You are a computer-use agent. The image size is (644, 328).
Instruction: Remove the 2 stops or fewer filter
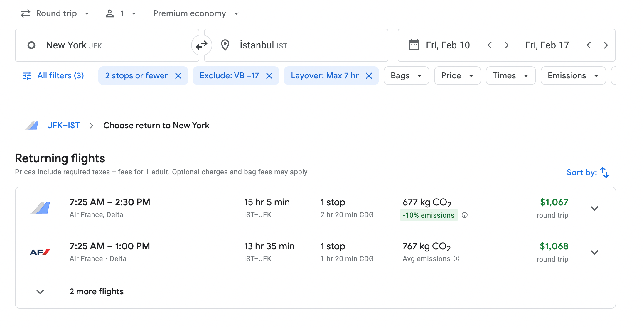[178, 76]
